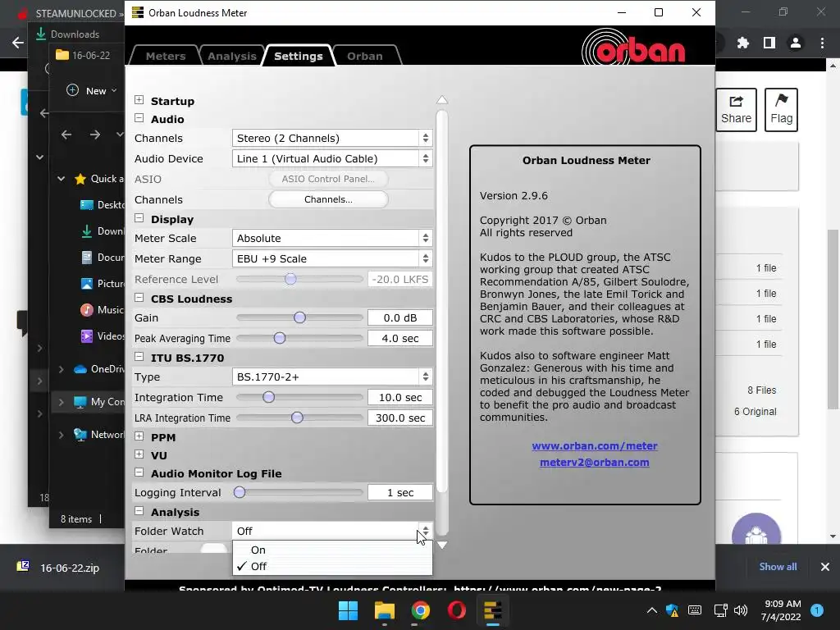Click Flag button in browser page
The width and height of the screenshot is (840, 630).
point(781,110)
